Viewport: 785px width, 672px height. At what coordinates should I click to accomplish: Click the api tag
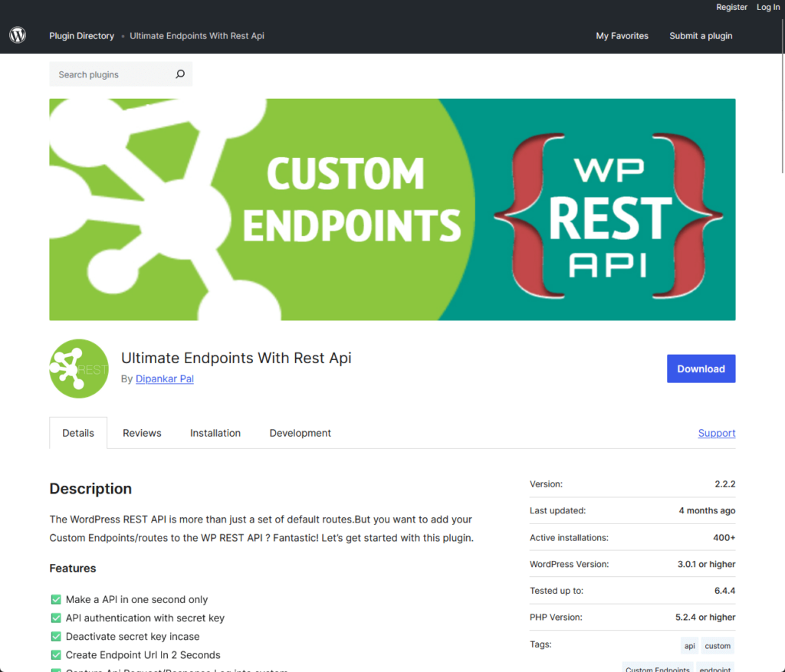coord(689,645)
